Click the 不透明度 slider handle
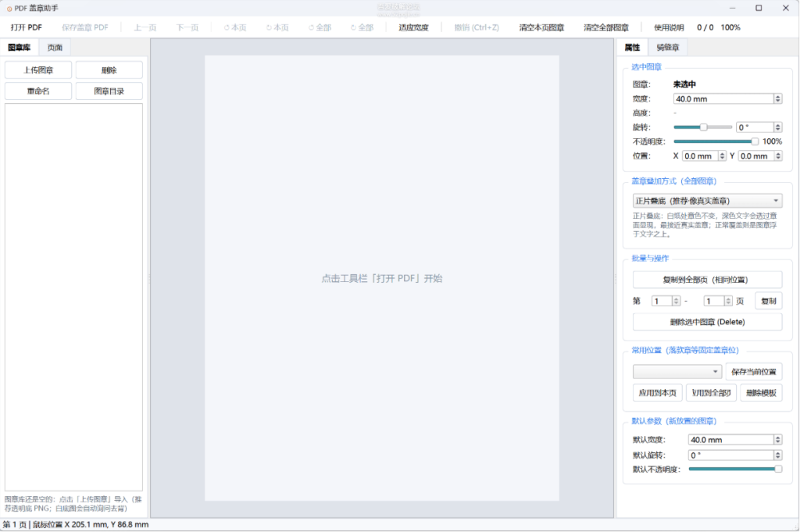800x532 pixels. point(755,141)
